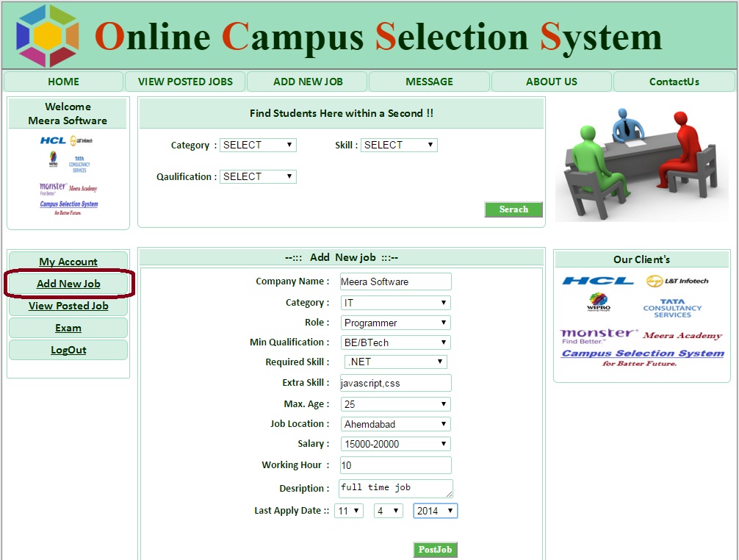Click the Extra Skill text field
The image size is (739, 560).
point(395,383)
